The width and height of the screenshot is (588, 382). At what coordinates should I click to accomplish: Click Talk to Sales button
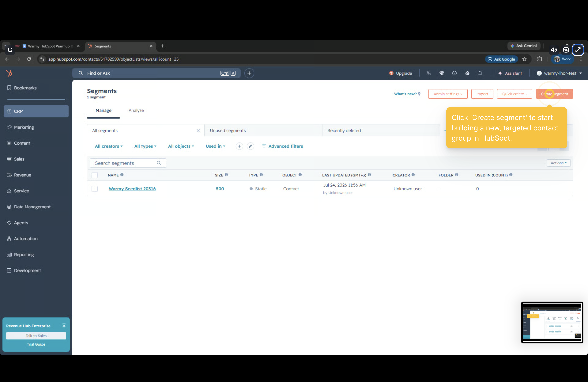[x=36, y=336]
